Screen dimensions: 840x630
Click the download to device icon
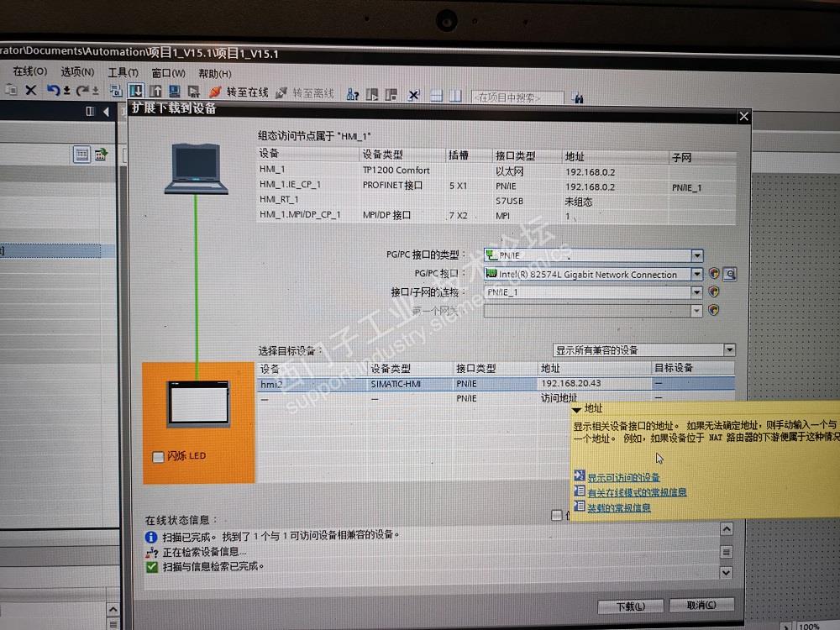pyautogui.click(x=135, y=91)
